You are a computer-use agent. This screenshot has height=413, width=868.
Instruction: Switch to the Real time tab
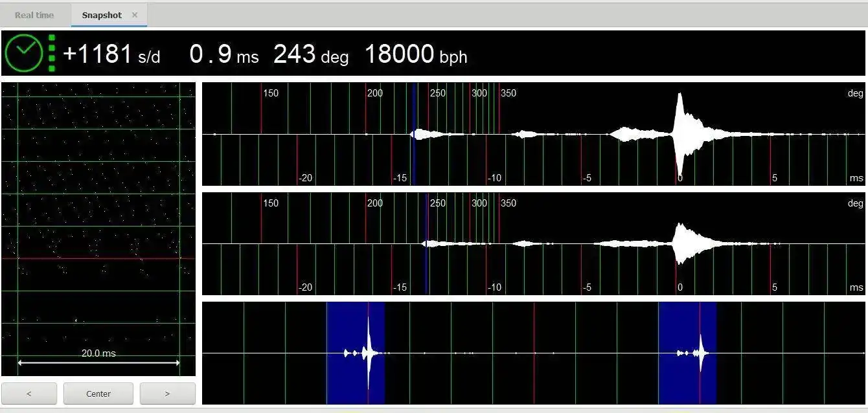(34, 15)
